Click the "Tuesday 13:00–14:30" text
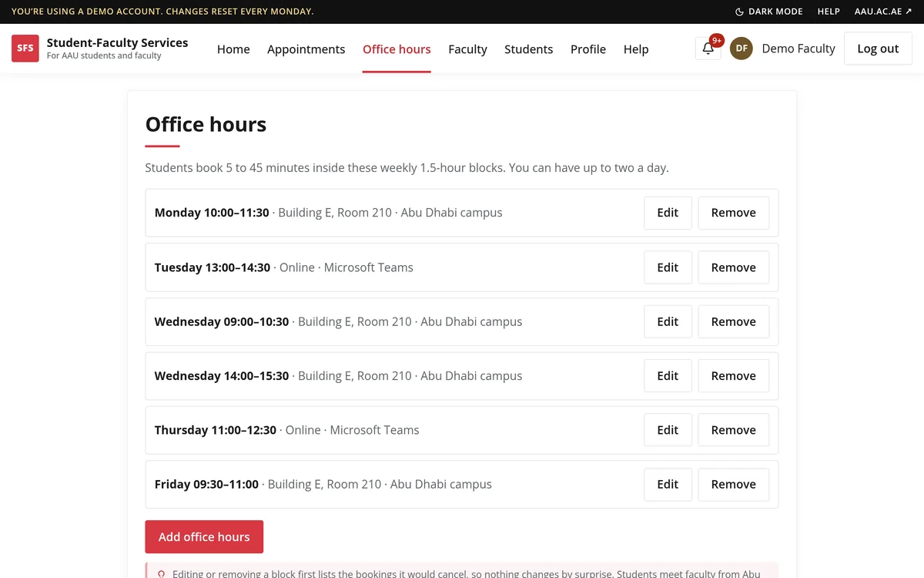 pyautogui.click(x=213, y=267)
